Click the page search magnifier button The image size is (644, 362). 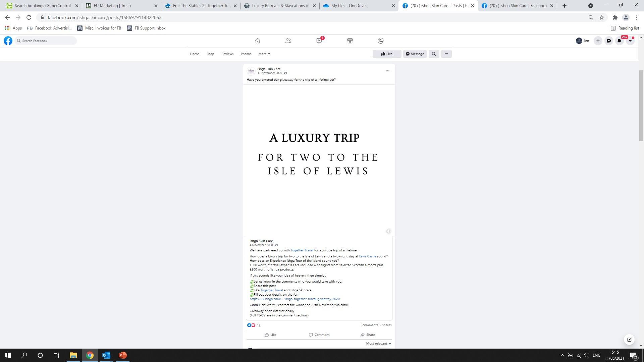pyautogui.click(x=434, y=54)
